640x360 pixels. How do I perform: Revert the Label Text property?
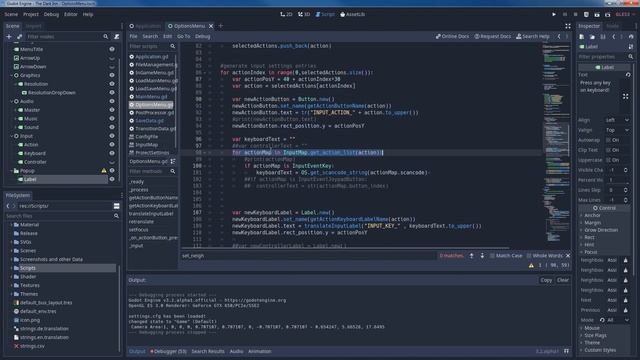tap(628, 75)
